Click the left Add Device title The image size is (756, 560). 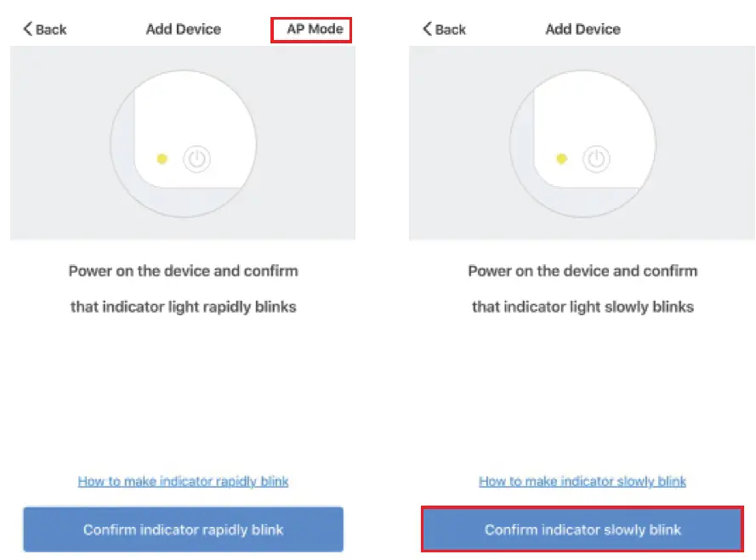183,30
